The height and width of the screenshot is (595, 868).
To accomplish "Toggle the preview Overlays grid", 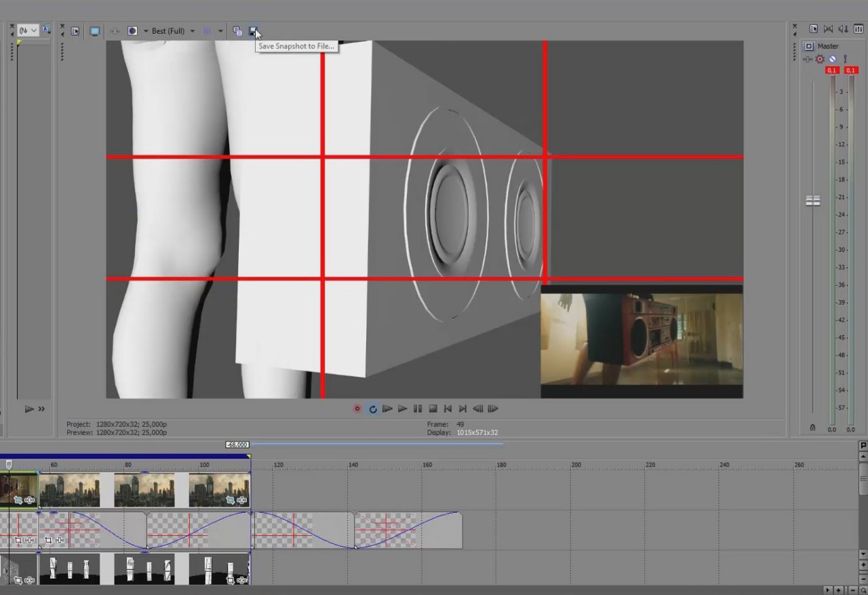I will coord(207,31).
